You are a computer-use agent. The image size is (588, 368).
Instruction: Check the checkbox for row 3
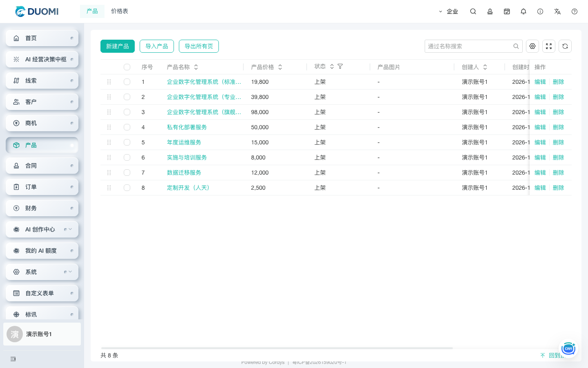point(127,112)
